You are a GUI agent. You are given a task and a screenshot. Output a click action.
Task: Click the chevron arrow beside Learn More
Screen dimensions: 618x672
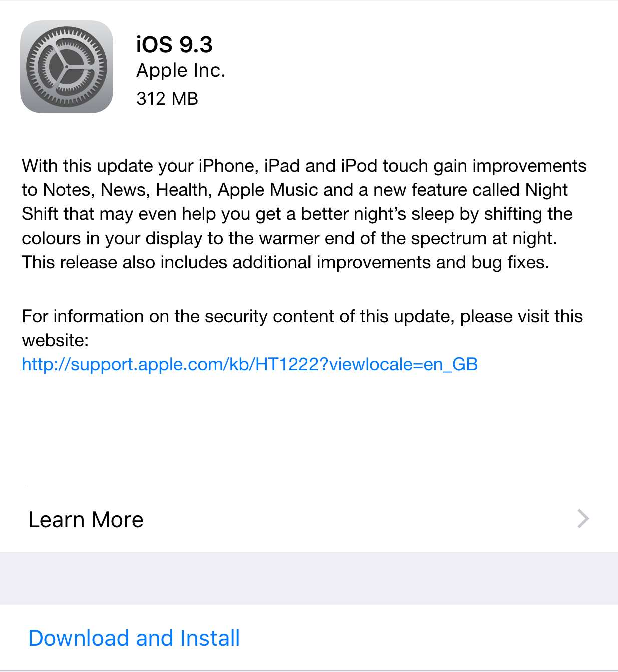[583, 519]
